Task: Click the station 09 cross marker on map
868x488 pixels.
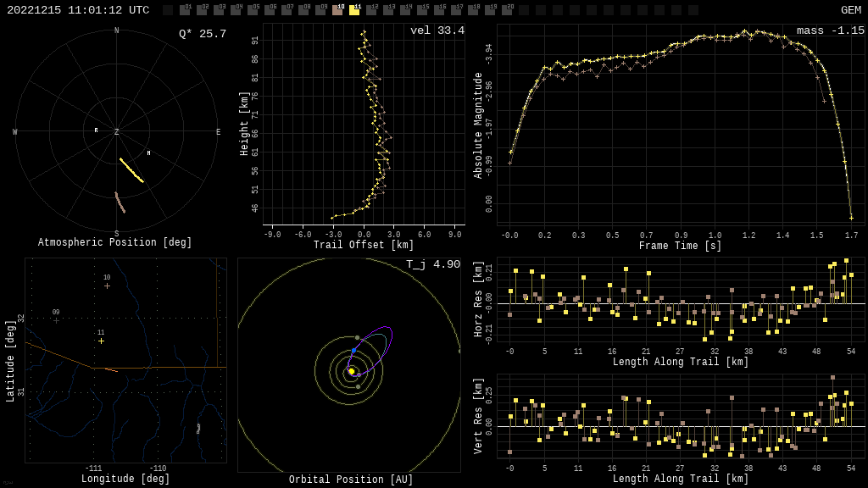Action: pos(56,320)
